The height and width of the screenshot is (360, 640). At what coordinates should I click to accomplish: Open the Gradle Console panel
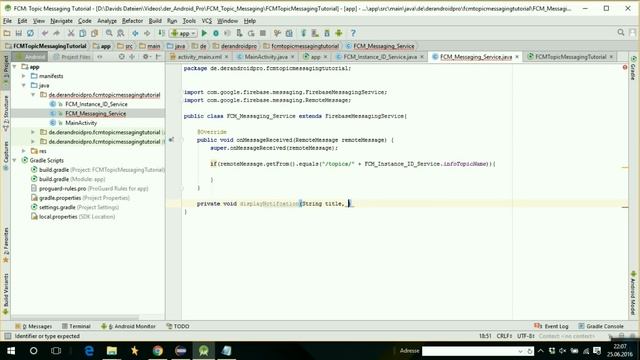tap(601, 326)
